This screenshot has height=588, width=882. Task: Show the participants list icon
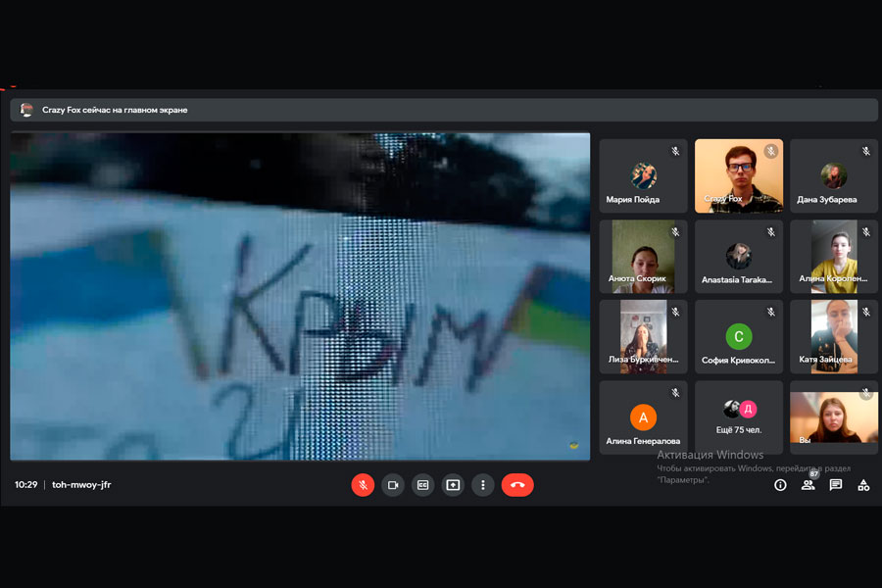[808, 485]
